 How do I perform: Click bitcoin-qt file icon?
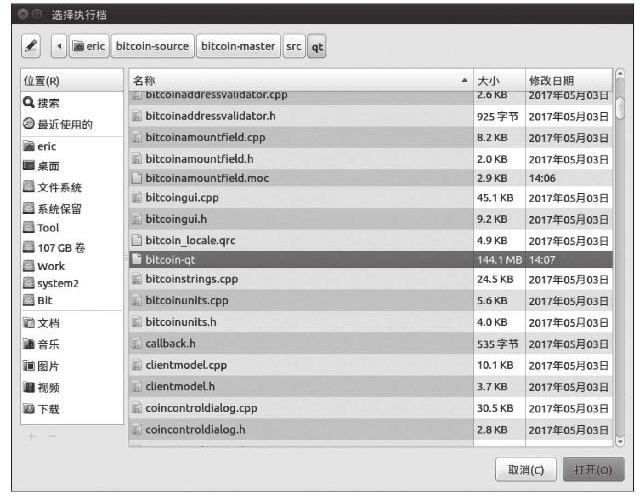click(x=137, y=260)
